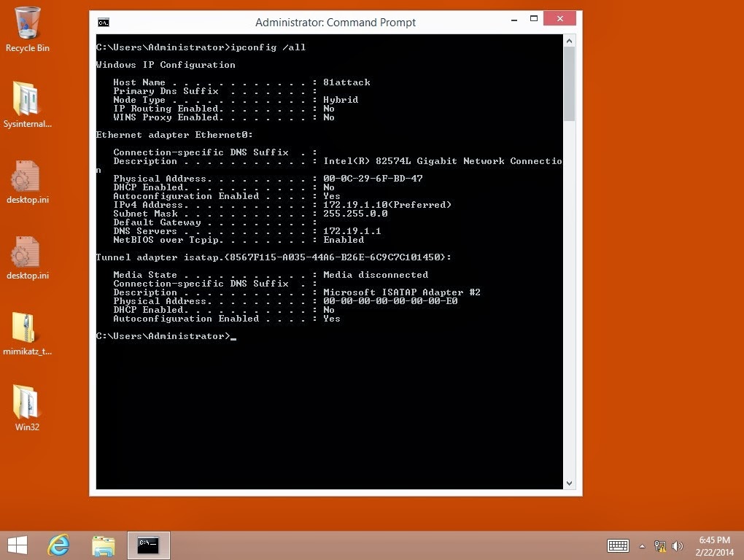Click the blinking command prompt input line
Image resolution: width=744 pixels, height=560 pixels.
[x=233, y=336]
